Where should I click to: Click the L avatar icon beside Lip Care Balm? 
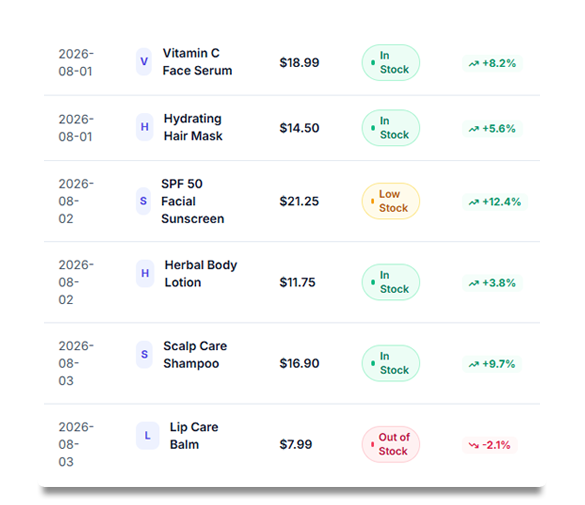(x=147, y=436)
